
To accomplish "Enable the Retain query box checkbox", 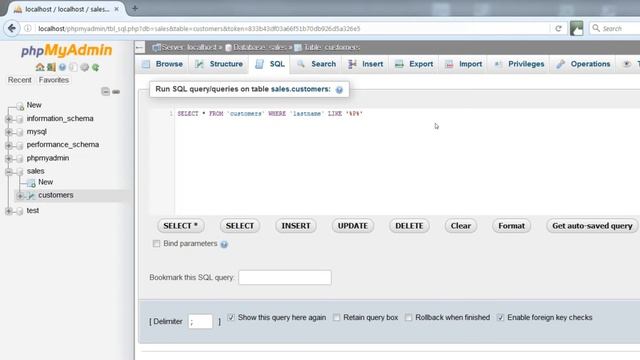I will pyautogui.click(x=336, y=317).
